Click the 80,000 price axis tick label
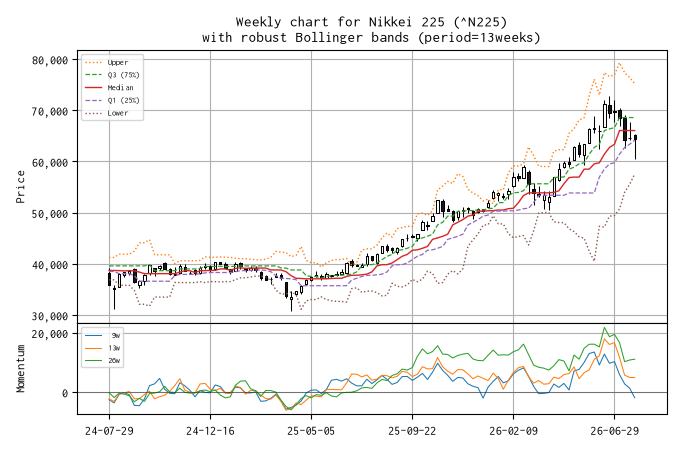The image size is (680, 450). (50, 60)
